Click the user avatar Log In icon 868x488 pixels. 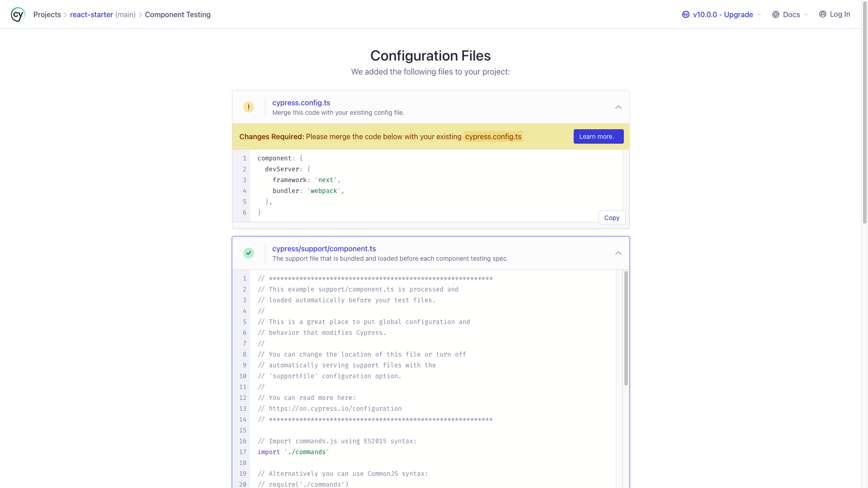[x=822, y=14]
